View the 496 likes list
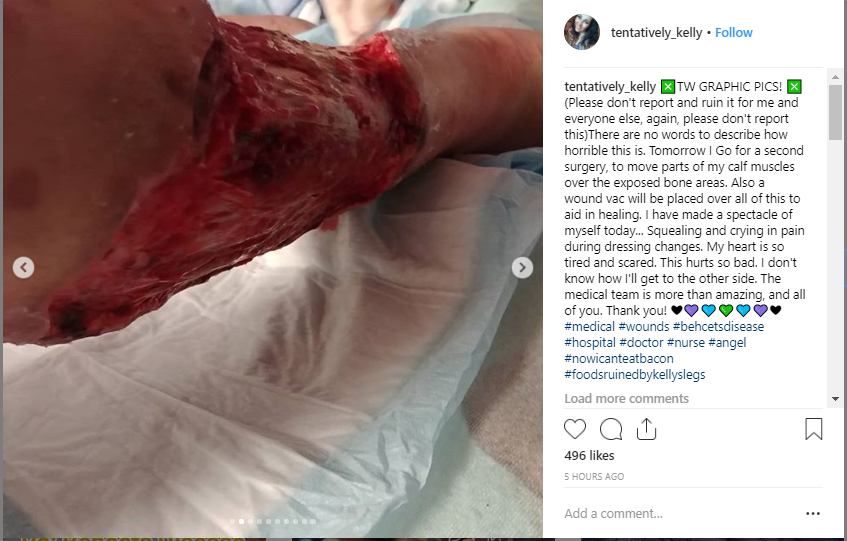Screen dimensions: 847x541 coord(589,456)
